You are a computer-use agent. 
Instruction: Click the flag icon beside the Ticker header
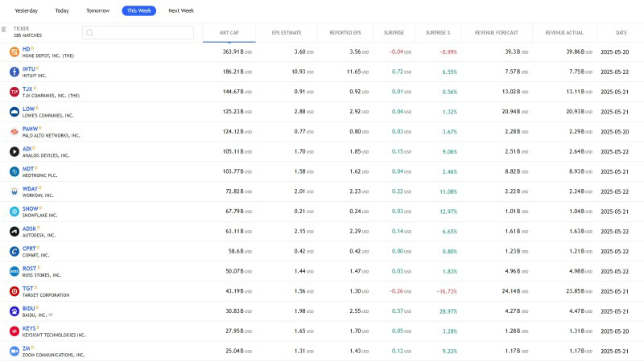pos(4,30)
